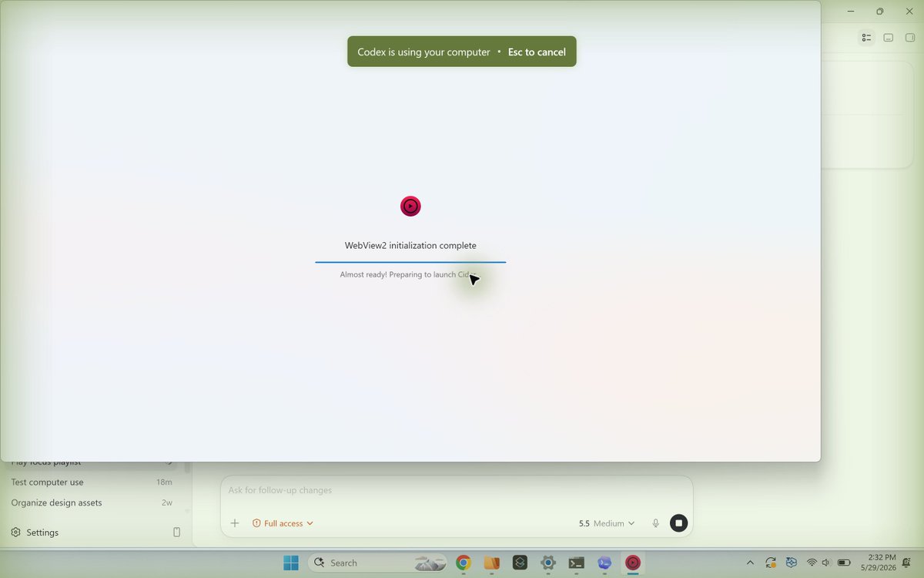Click the Settings gear icon in the sidebar
924x578 pixels.
pos(15,533)
